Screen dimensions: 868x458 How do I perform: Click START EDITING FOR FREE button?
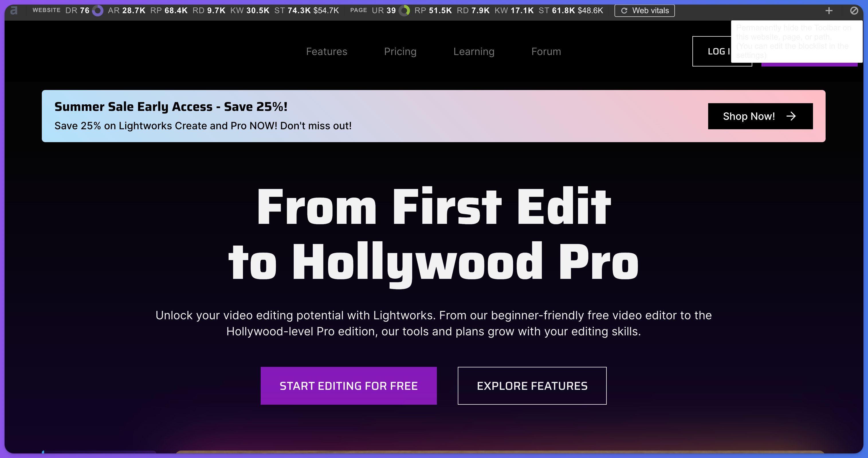[x=348, y=385]
